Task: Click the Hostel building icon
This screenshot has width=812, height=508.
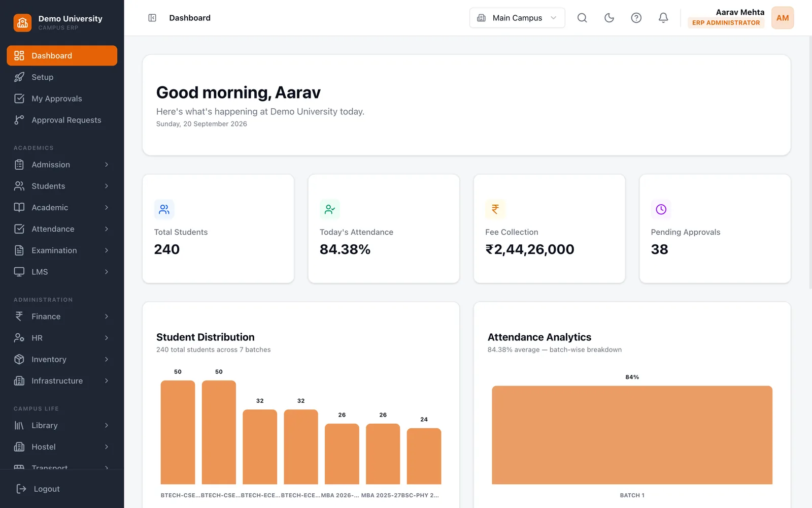Action: click(x=19, y=447)
